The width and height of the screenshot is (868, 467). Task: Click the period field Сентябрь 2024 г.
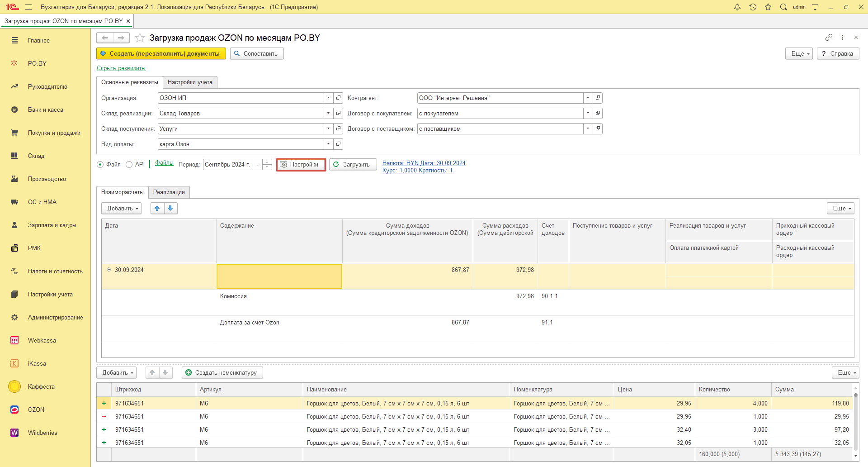(x=228, y=164)
